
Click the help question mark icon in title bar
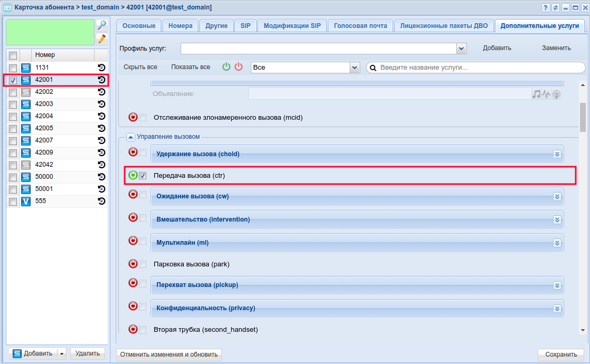tap(546, 7)
